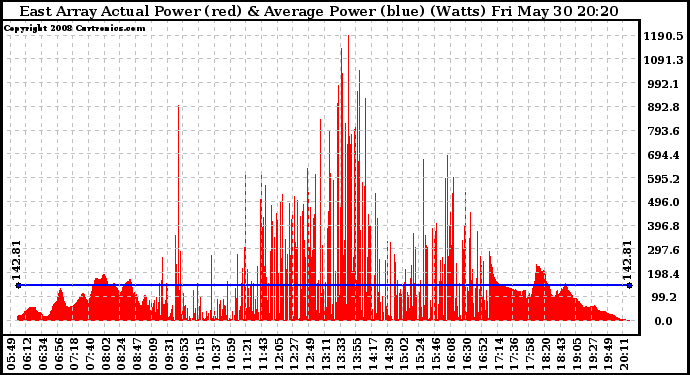The height and width of the screenshot is (375, 690).
Task: Click the x-axis time label 07:18
Action: tap(74, 354)
